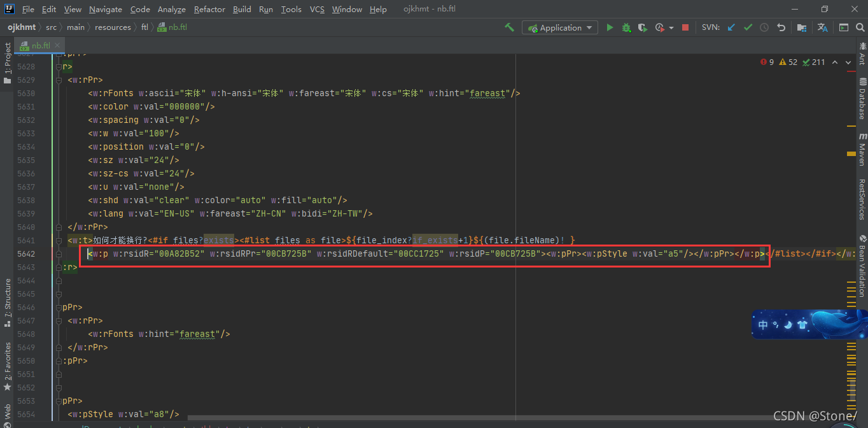Screen dimensions: 868x428
Task: Click the SVN Update Project blue arrow
Action: (731, 27)
